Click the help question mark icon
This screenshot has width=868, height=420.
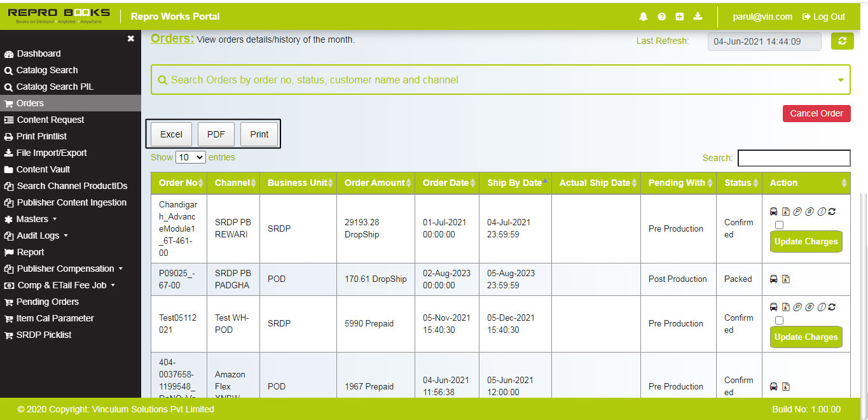point(661,17)
